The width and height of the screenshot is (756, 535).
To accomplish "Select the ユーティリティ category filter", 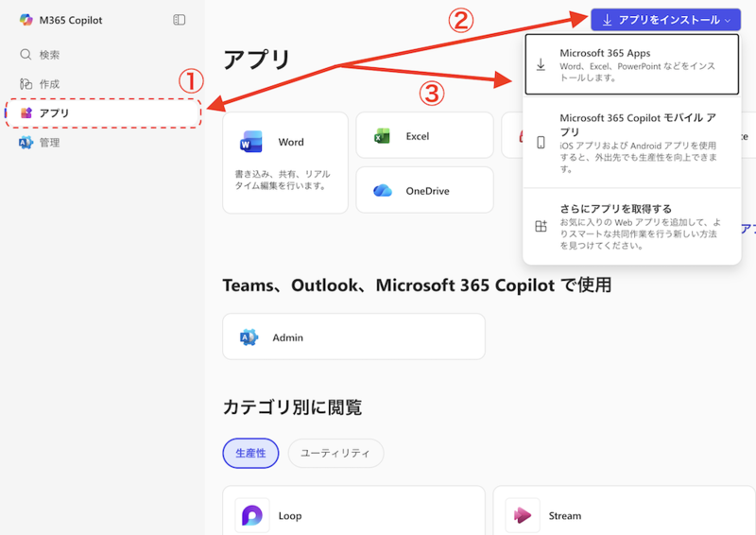I will (x=335, y=453).
